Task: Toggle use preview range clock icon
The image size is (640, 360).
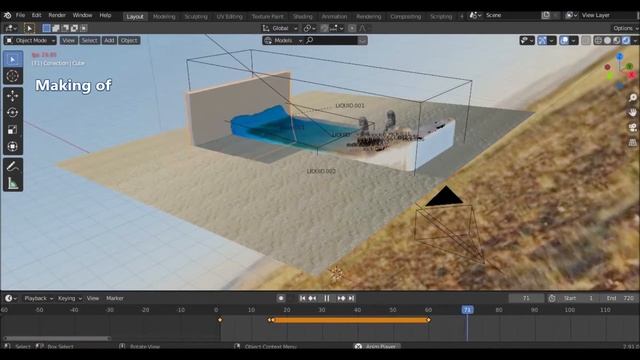Action: [x=552, y=298]
